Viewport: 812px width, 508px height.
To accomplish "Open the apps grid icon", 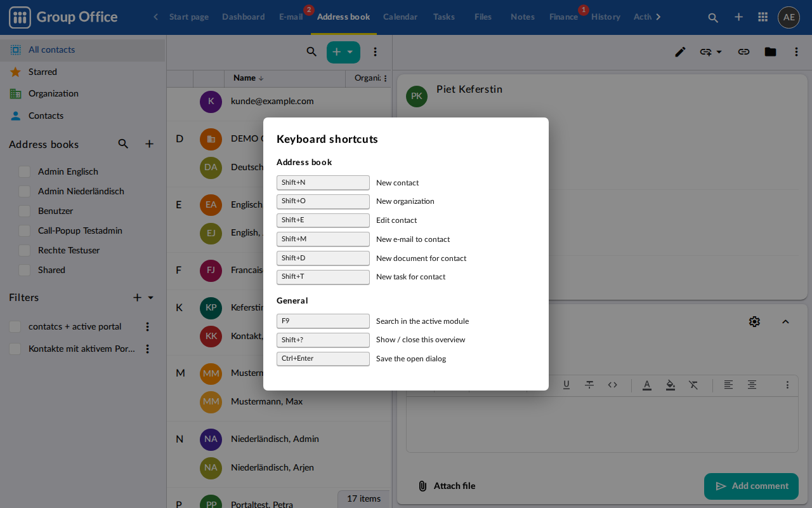I will click(763, 17).
